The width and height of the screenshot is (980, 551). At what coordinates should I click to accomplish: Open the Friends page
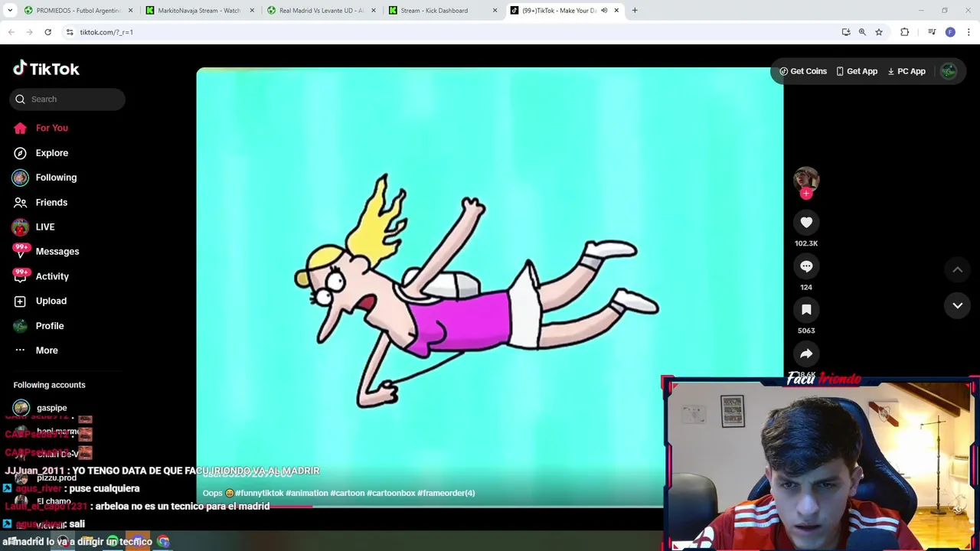tap(51, 202)
